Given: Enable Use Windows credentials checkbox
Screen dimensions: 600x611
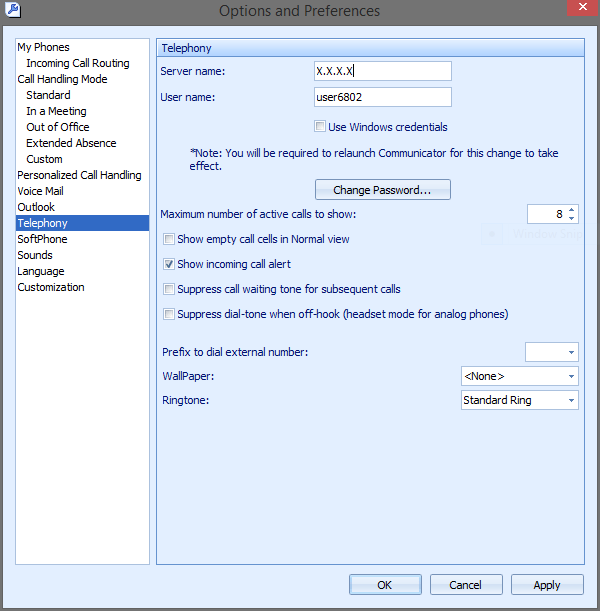Looking at the screenshot, I should pos(320,127).
